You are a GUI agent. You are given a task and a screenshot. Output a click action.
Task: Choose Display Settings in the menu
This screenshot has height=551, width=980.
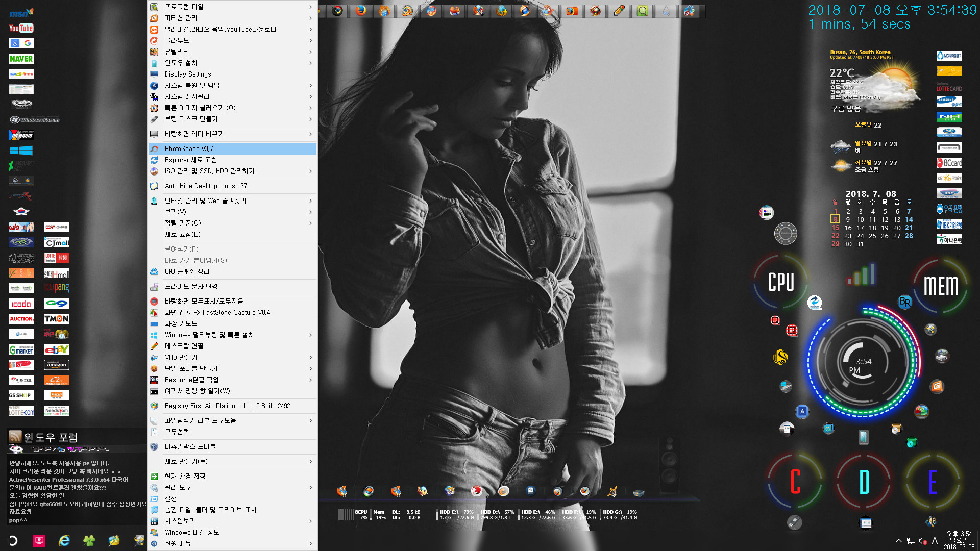coord(232,74)
